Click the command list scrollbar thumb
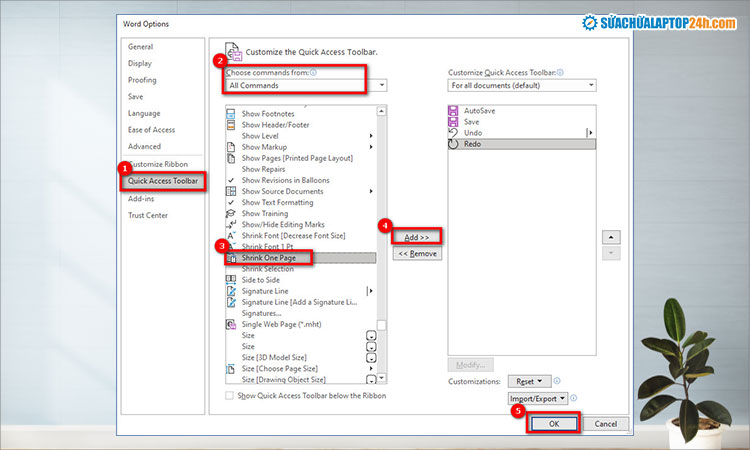750x450 pixels. point(381,325)
